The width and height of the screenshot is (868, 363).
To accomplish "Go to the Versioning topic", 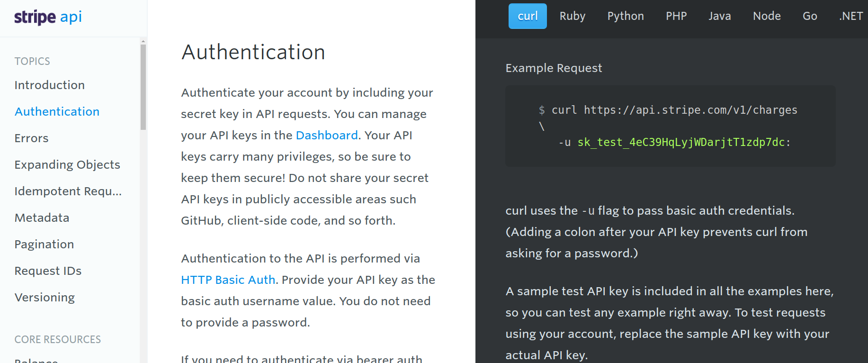I will coord(45,298).
